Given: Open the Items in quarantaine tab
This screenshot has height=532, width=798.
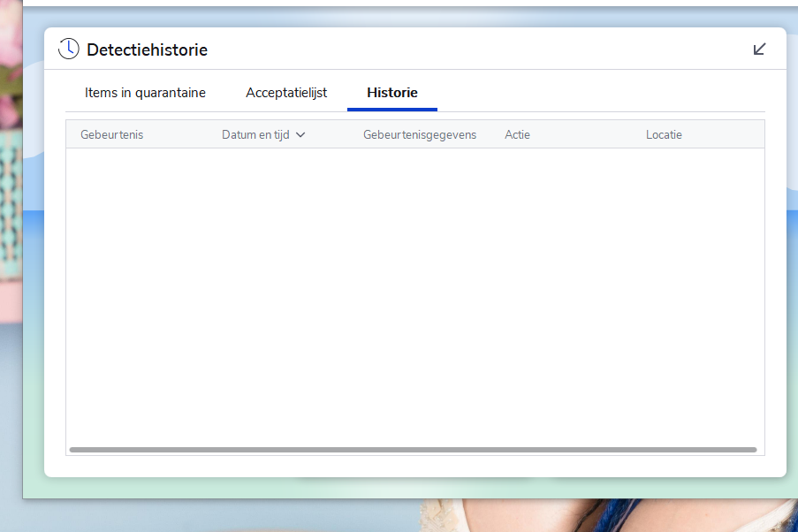Looking at the screenshot, I should coord(145,93).
